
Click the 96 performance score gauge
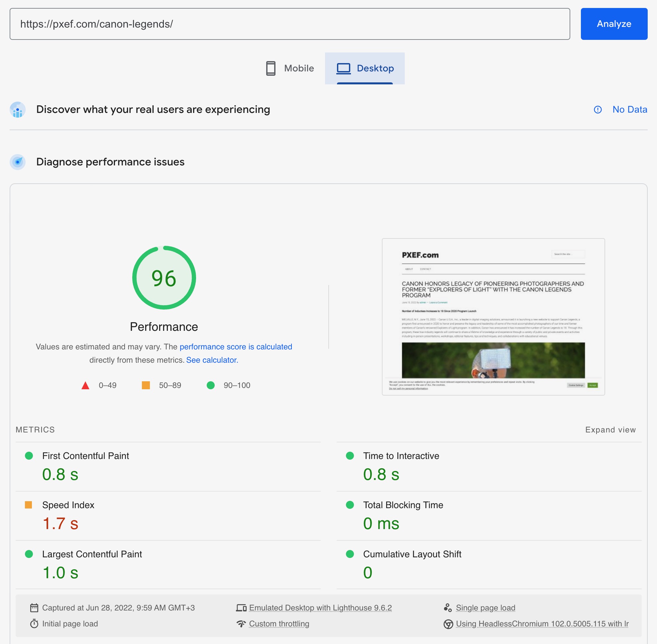point(164,278)
